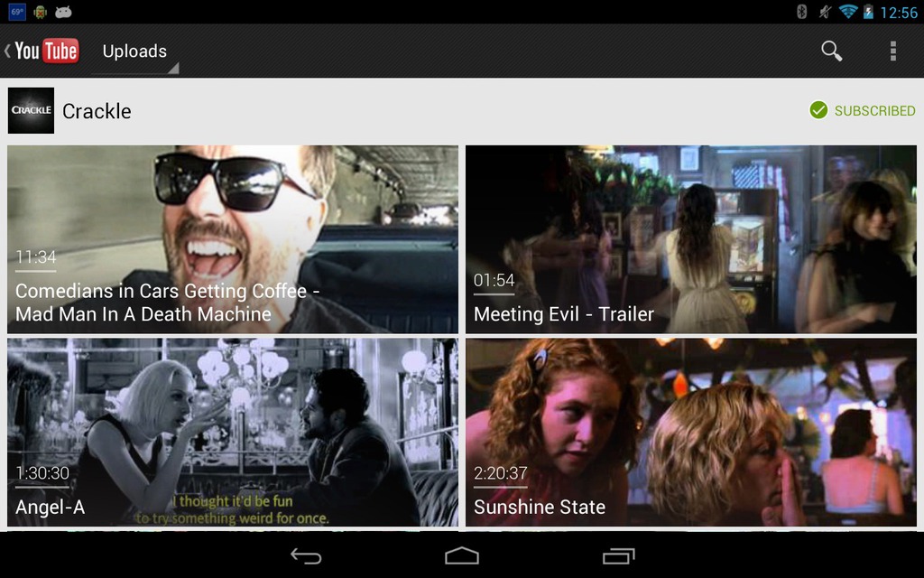Tap the Android home navigation button
924x578 pixels.
pos(462,555)
